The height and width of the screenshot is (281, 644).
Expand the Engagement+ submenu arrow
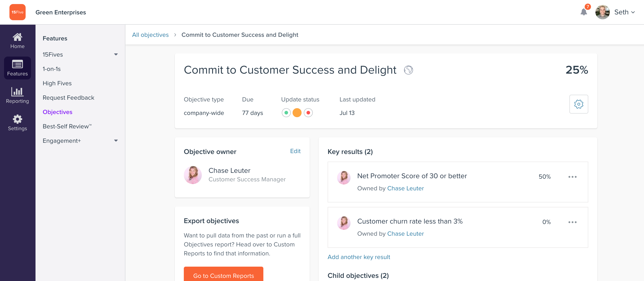[x=116, y=141]
